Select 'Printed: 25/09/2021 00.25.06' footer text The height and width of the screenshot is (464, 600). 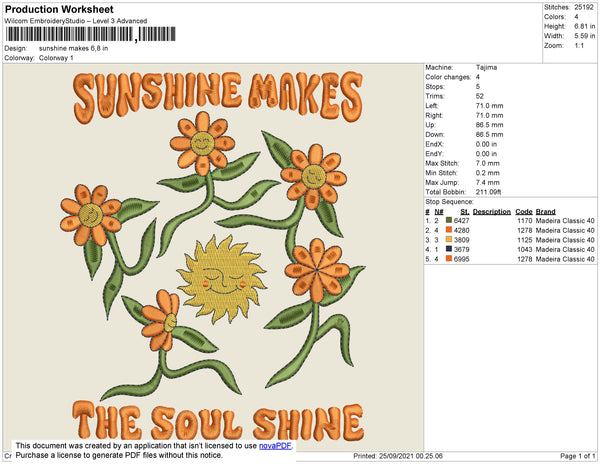click(x=398, y=456)
